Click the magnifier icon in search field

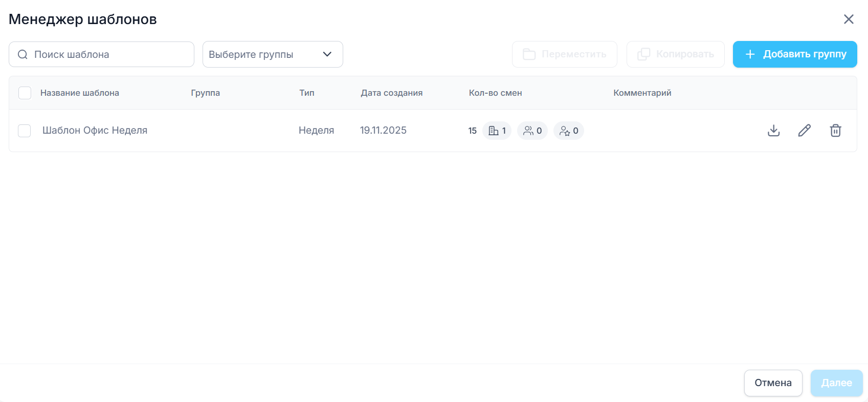pos(23,54)
